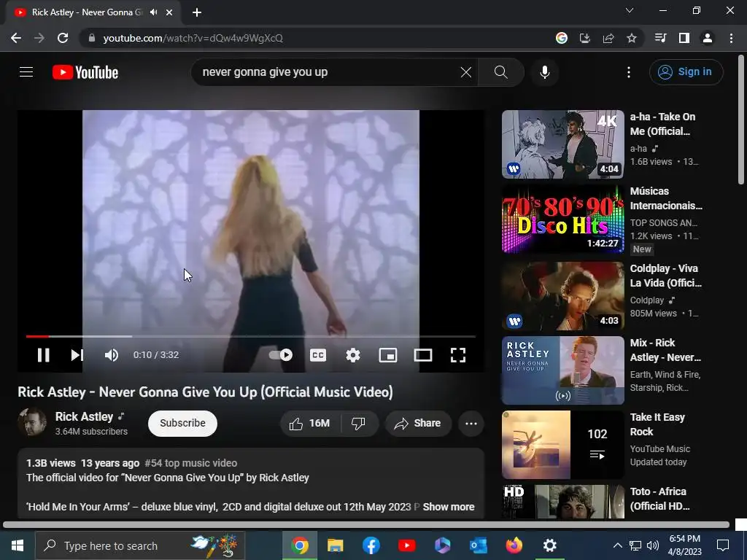Pause the video
747x560 pixels.
click(x=43, y=355)
